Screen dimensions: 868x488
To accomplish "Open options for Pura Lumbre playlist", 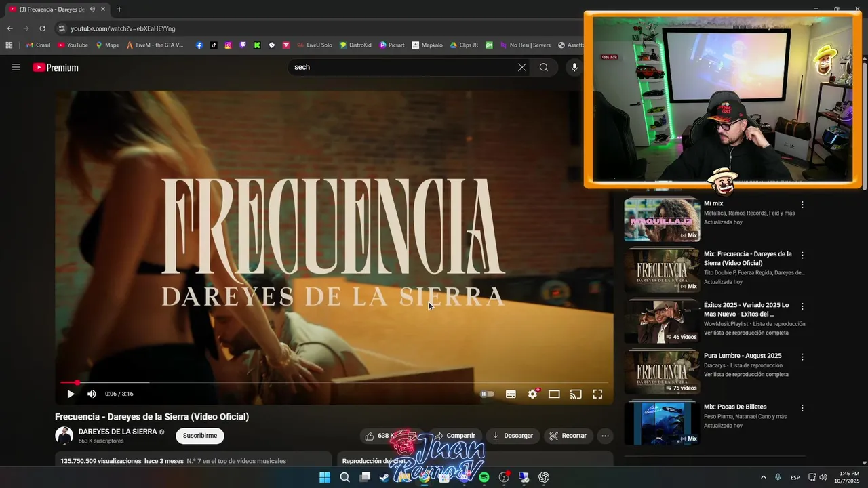I will pos(802,357).
